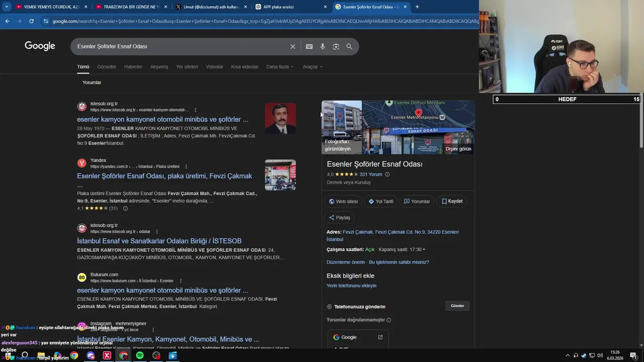
Task: Select the Kısa videolar tab
Action: point(245,67)
